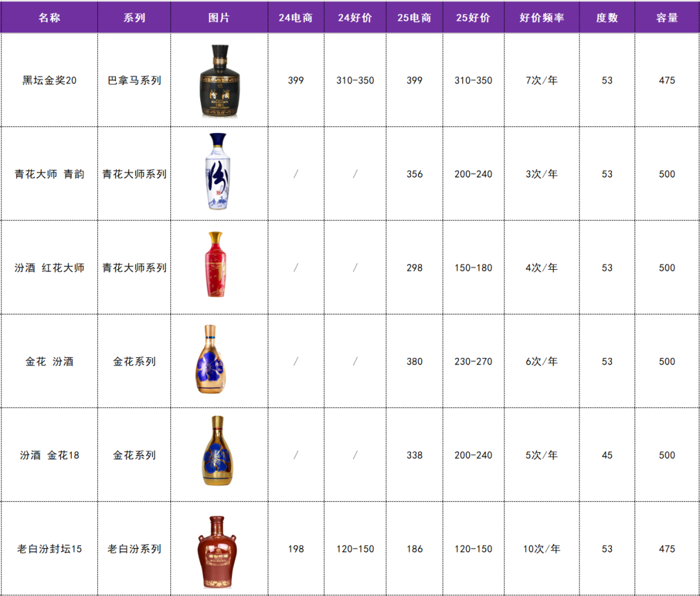Screen dimensions: 700x596
Task: Click the 150-180 price range cell
Action: pyautogui.click(x=473, y=268)
